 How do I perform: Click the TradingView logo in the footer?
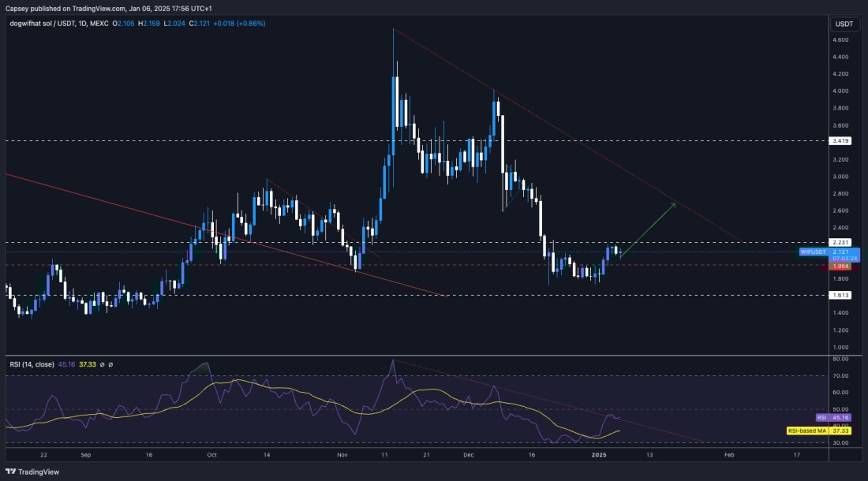coord(11,471)
